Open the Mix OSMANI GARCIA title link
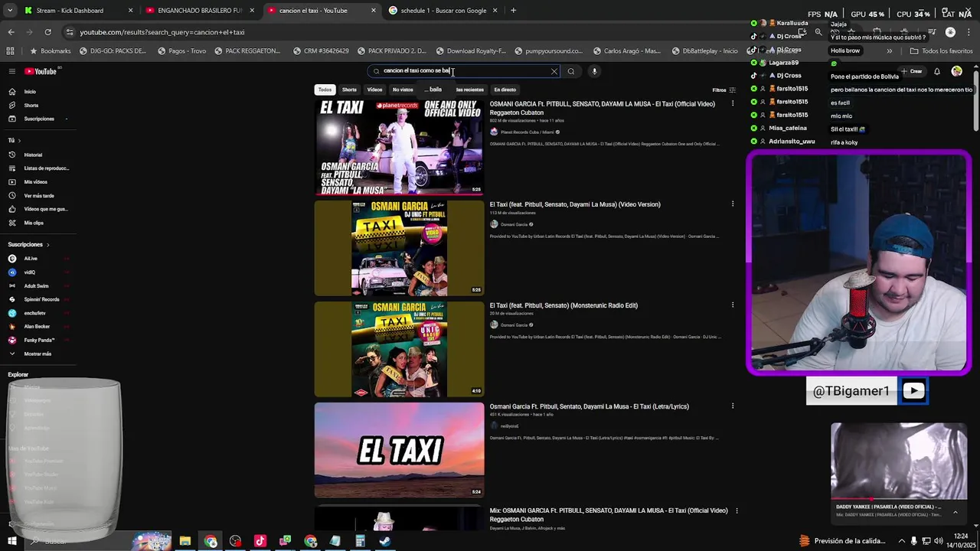 (x=608, y=514)
